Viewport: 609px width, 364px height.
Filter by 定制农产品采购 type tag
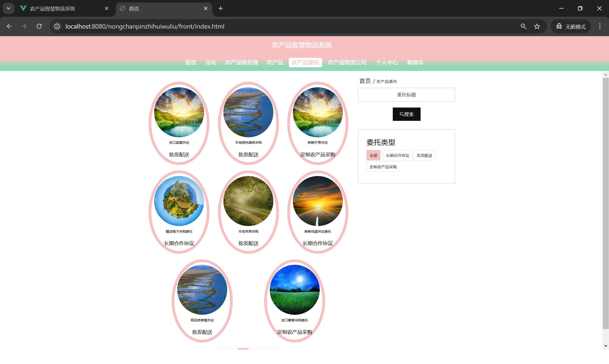point(383,167)
